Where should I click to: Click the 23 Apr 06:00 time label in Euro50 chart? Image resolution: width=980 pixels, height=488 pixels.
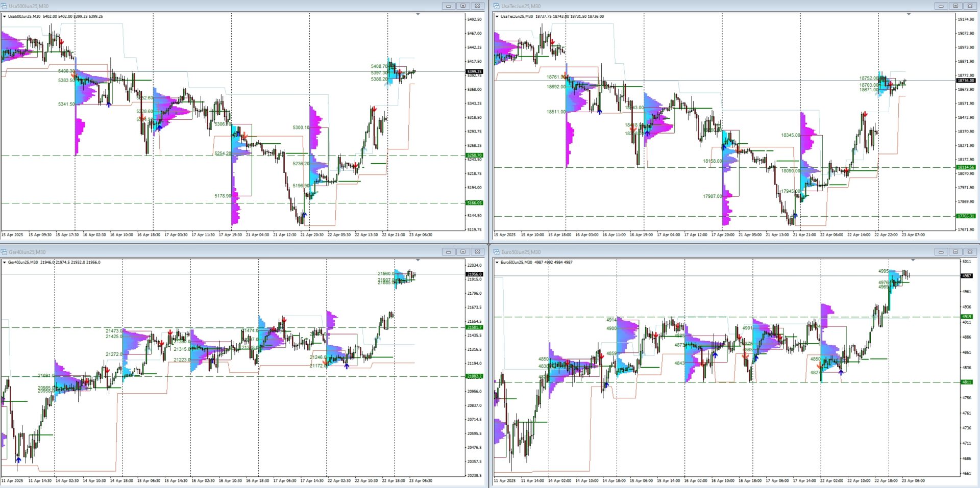point(913,481)
